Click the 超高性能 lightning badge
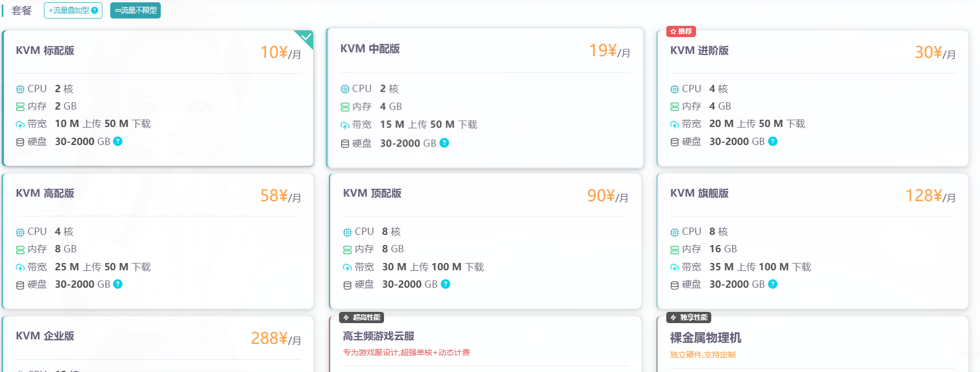The height and width of the screenshot is (372, 980). tap(361, 317)
